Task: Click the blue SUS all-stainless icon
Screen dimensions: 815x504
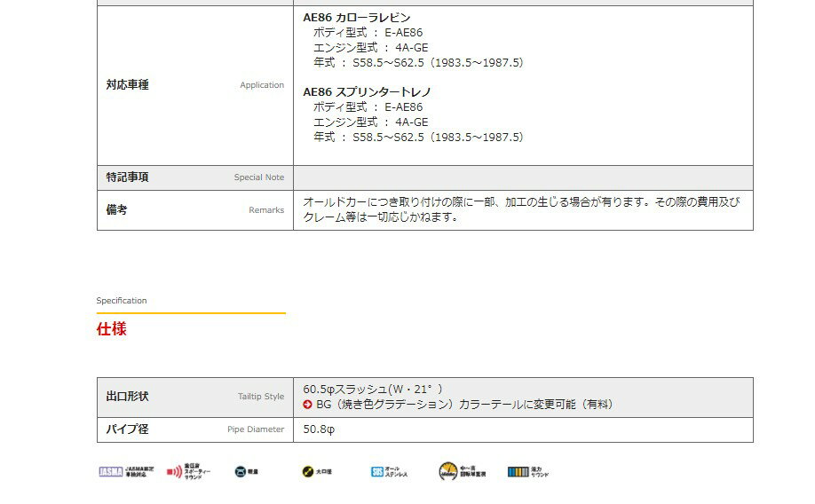Action: (377, 471)
